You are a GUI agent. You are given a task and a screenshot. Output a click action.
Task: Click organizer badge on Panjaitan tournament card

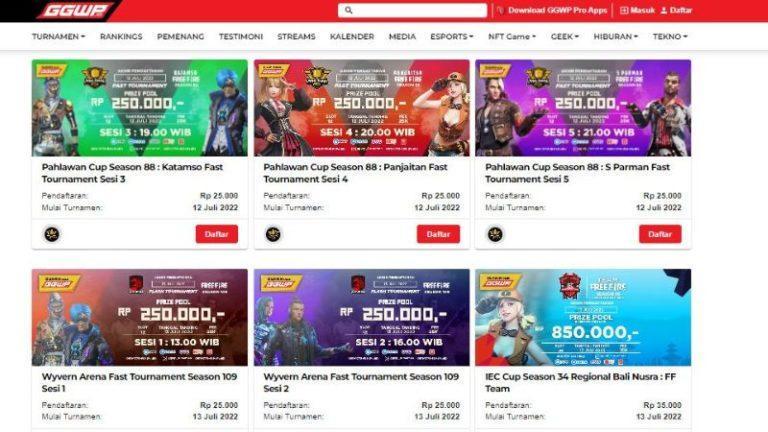coord(273,234)
